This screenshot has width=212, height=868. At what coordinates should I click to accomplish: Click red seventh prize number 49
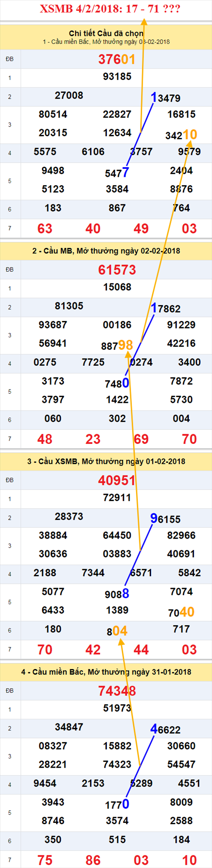coord(141,229)
